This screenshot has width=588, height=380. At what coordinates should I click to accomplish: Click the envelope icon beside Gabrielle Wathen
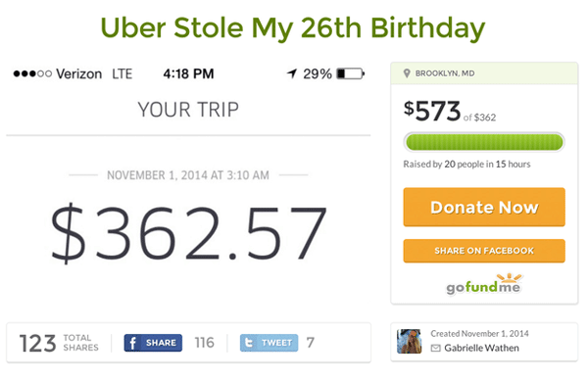[435, 348]
